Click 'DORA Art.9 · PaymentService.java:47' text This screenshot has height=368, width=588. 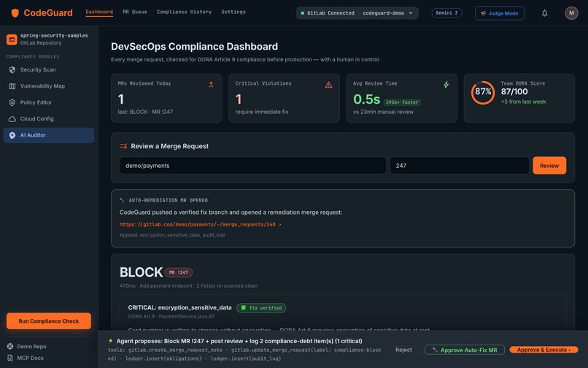pyautogui.click(x=171, y=316)
